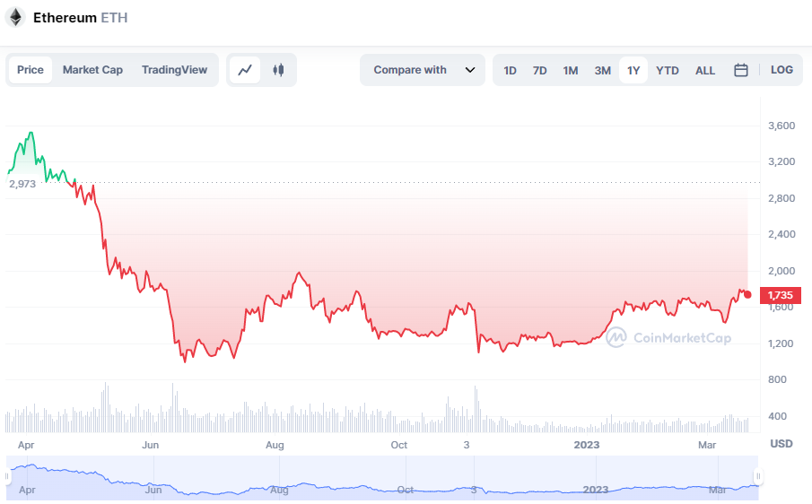The width and height of the screenshot is (812, 504).
Task: Click the 800 y-axis label
Action: coord(777,380)
